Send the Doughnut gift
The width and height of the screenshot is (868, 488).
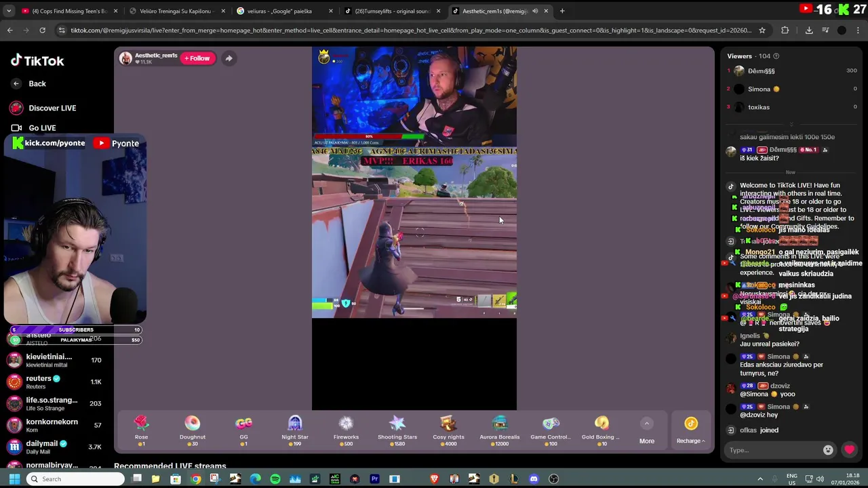(x=193, y=430)
